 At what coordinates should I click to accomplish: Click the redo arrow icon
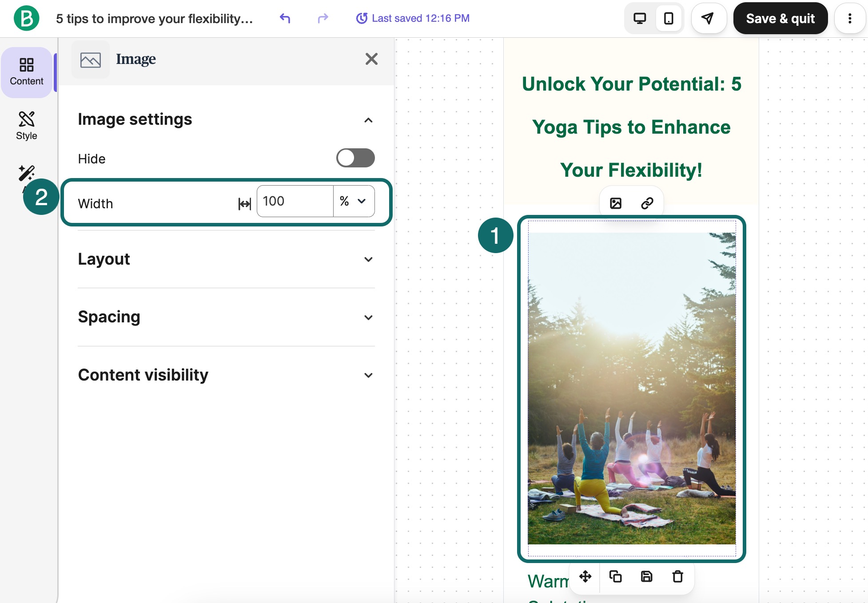click(x=323, y=18)
